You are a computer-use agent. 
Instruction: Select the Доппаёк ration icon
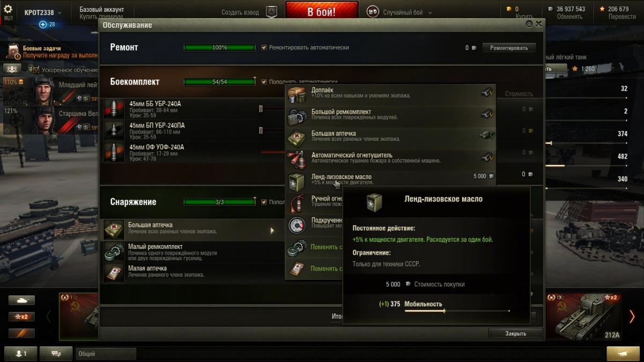click(297, 94)
